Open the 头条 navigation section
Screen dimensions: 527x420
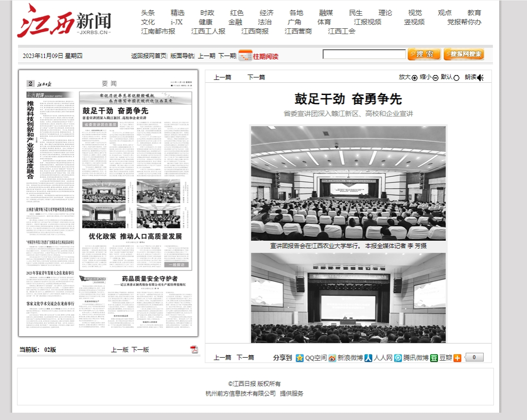[x=148, y=13]
